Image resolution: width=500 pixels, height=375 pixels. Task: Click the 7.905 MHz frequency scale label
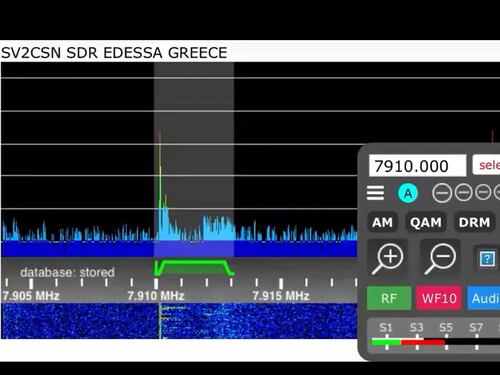[x=31, y=296]
